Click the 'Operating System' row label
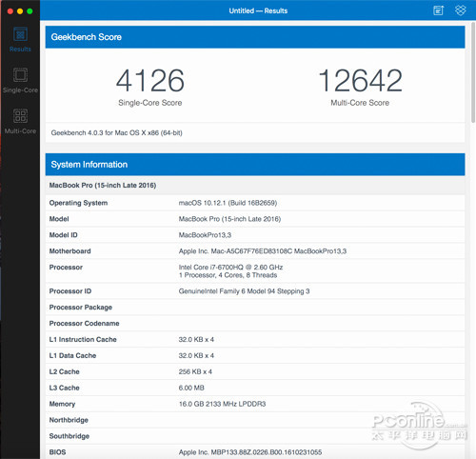This screenshot has width=476, height=459. [78, 203]
